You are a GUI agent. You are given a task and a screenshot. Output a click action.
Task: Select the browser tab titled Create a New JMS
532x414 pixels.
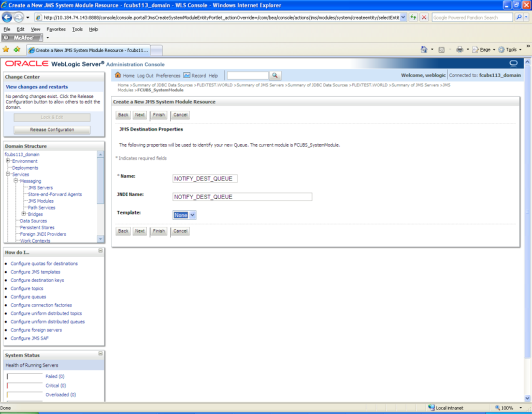[88, 50]
